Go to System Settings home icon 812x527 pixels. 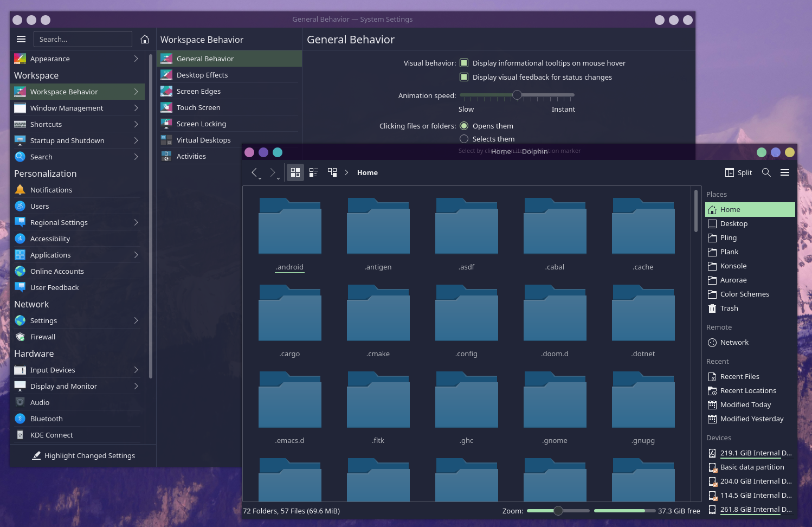145,39
